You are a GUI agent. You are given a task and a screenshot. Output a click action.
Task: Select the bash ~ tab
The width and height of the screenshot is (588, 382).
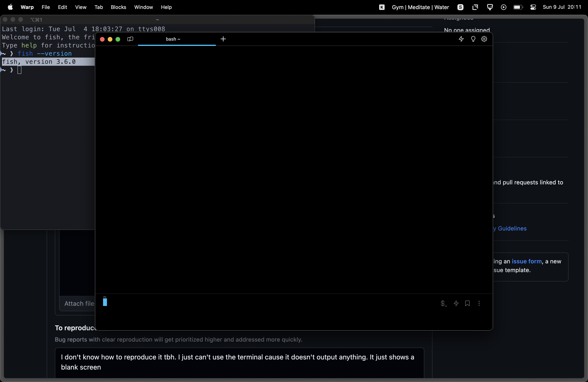pos(173,39)
